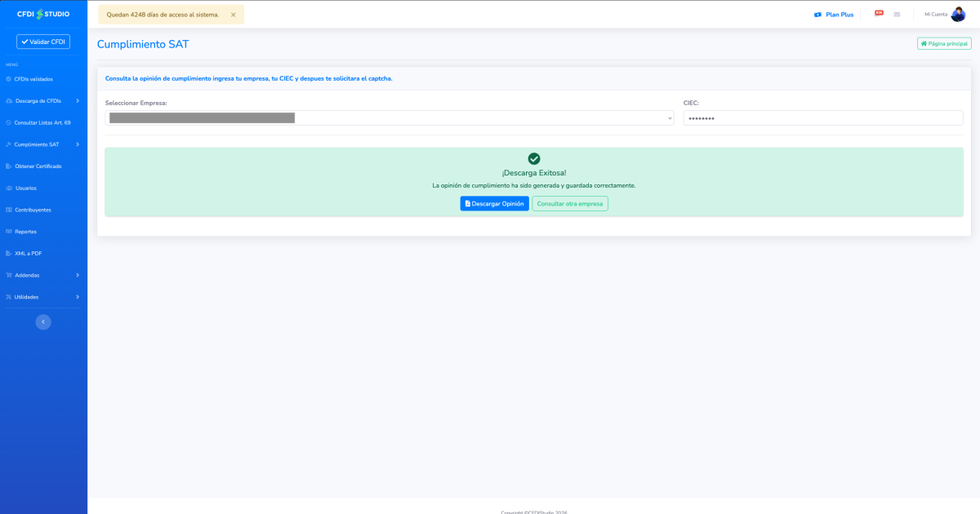This screenshot has height=514, width=980.
Task: Open Obtener Certificado via its icon
Action: pyautogui.click(x=8, y=166)
